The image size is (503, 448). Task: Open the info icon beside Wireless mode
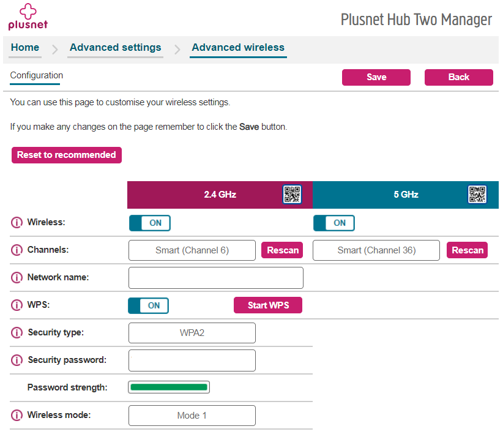(17, 415)
